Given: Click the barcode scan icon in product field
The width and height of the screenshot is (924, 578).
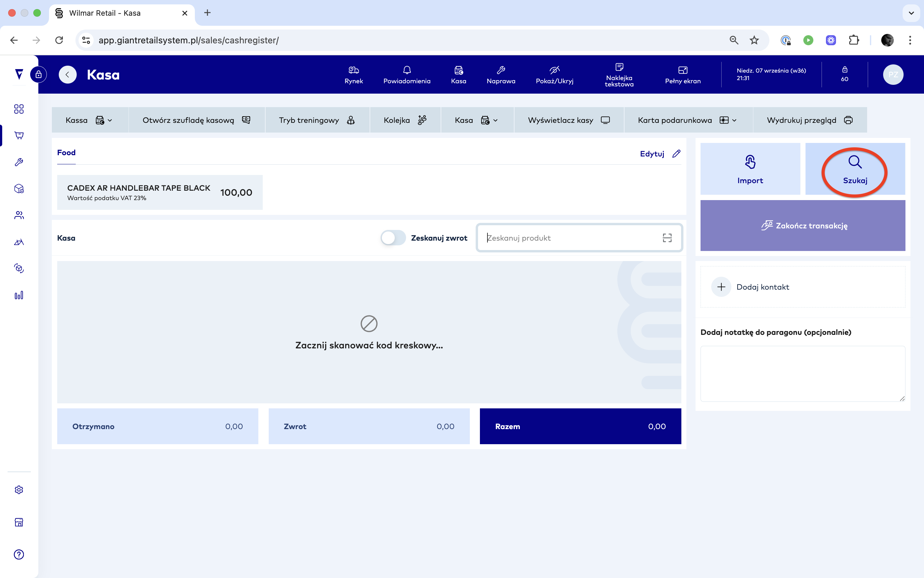Looking at the screenshot, I should (667, 238).
